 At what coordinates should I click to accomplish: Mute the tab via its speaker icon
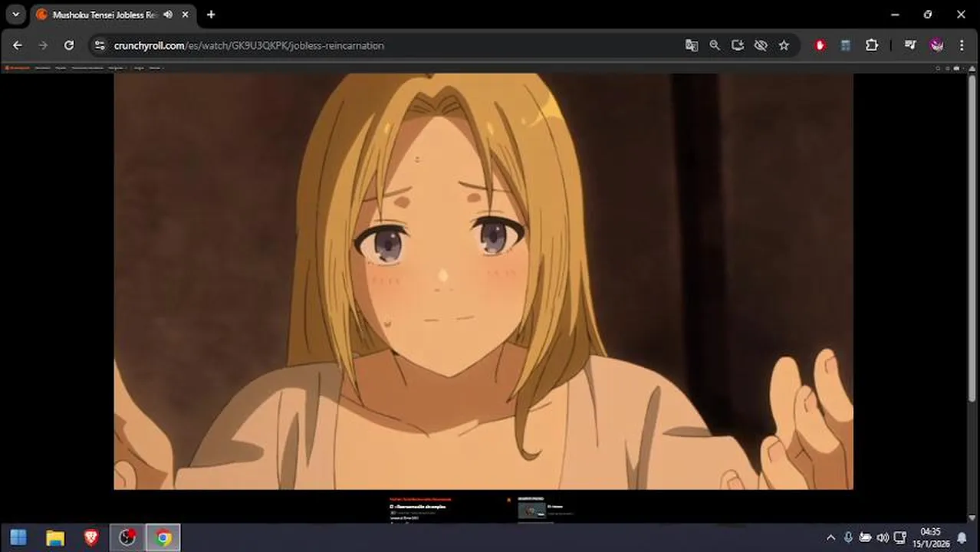point(168,15)
